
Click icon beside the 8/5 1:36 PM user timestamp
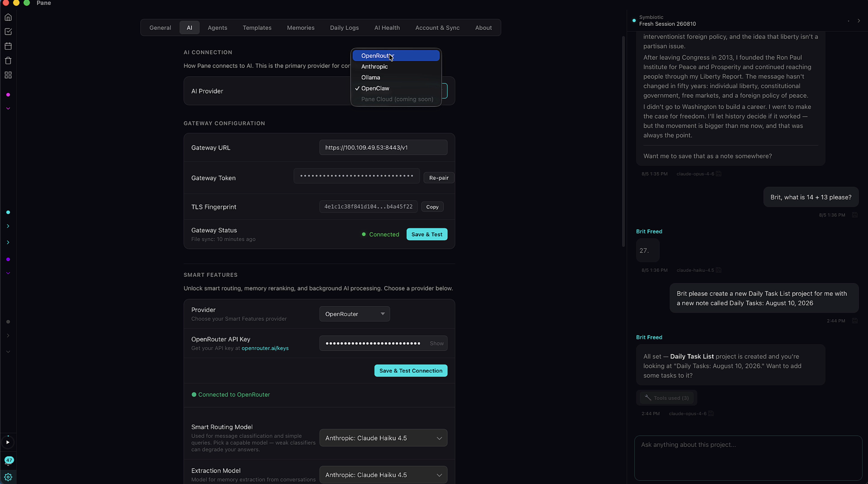click(855, 215)
